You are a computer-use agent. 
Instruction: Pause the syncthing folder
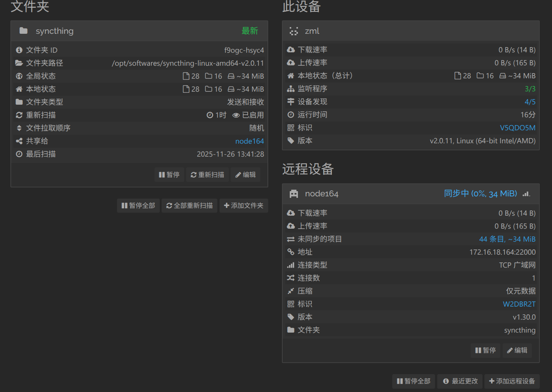click(169, 174)
